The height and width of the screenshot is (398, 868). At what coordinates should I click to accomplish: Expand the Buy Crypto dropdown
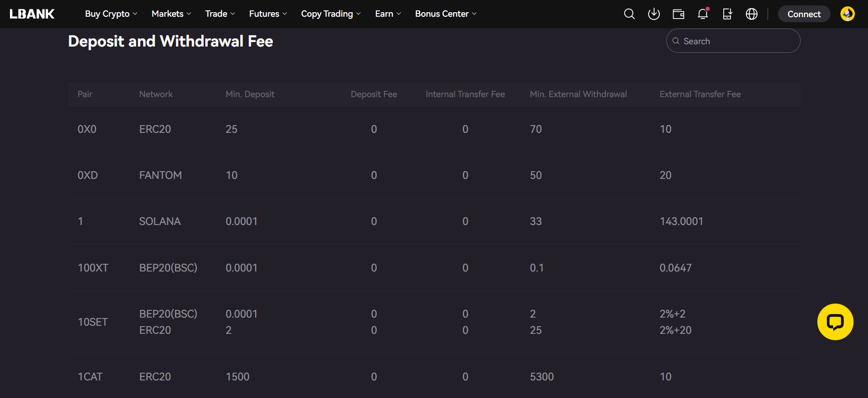click(111, 14)
